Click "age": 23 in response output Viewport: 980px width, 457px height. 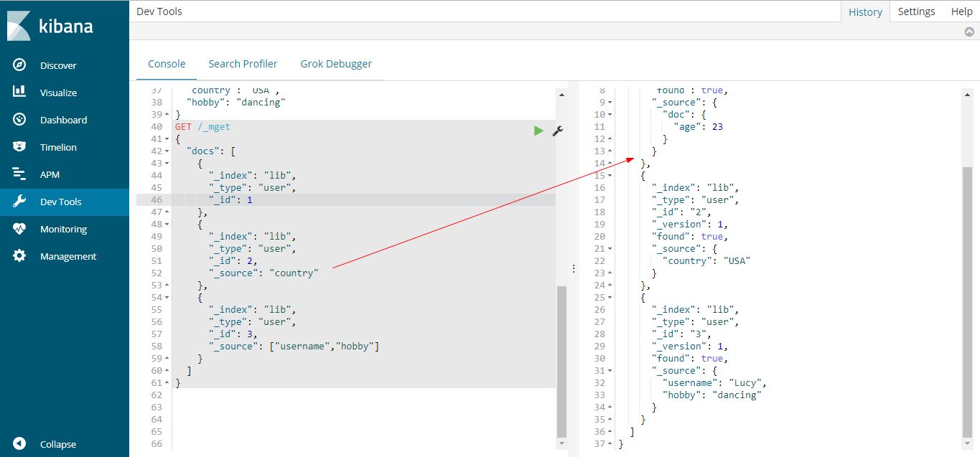click(x=699, y=127)
